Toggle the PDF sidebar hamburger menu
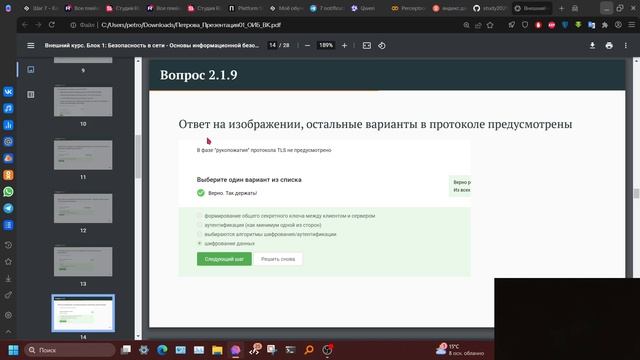The height and width of the screenshot is (360, 640). tap(31, 45)
